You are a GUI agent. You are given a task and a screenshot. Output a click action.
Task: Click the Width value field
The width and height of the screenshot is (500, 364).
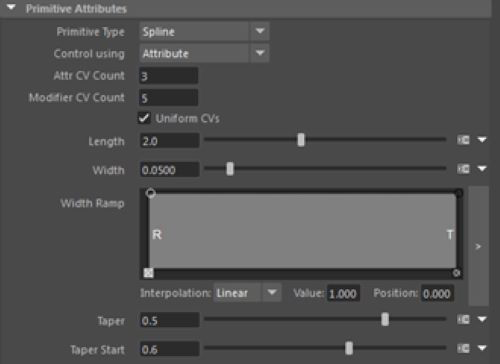[169, 170]
